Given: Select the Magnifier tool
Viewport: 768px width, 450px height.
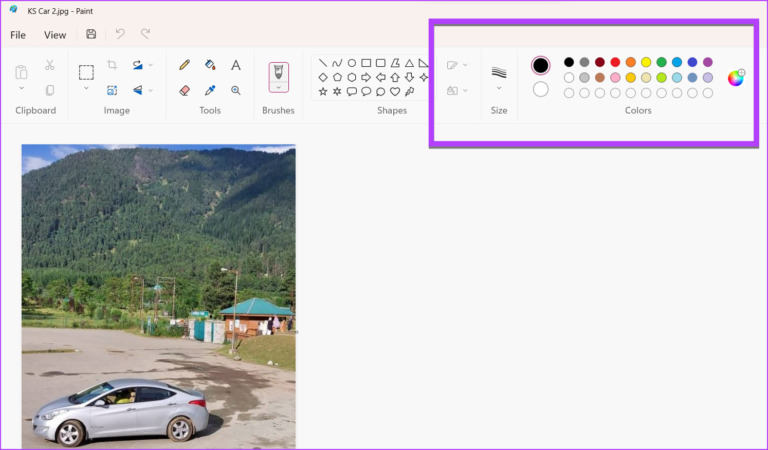Looking at the screenshot, I should pyautogui.click(x=236, y=90).
